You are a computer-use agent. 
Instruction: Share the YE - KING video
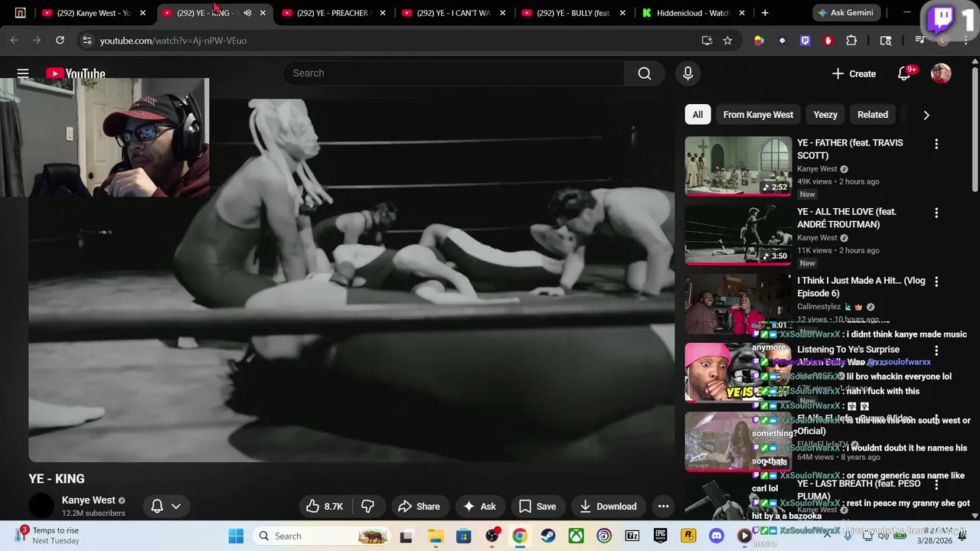pyautogui.click(x=420, y=506)
